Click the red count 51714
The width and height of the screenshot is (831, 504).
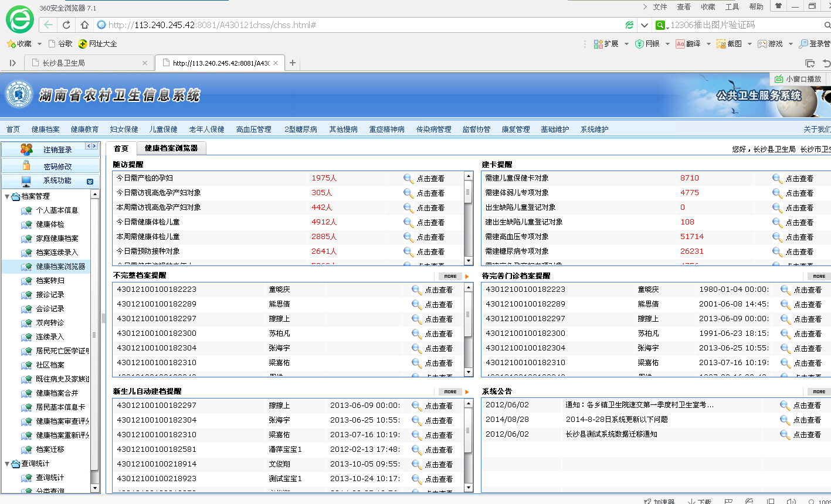pyautogui.click(x=692, y=237)
